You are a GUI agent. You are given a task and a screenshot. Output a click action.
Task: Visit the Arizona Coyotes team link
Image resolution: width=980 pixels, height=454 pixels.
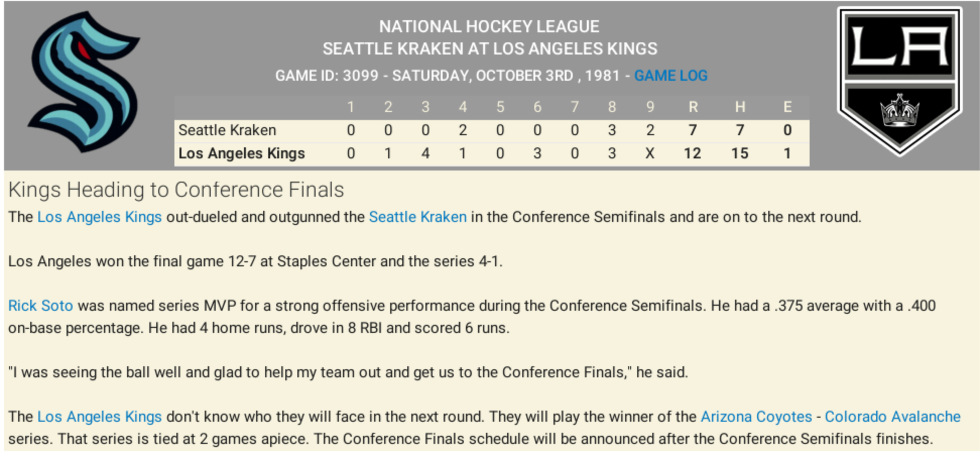[x=756, y=417]
